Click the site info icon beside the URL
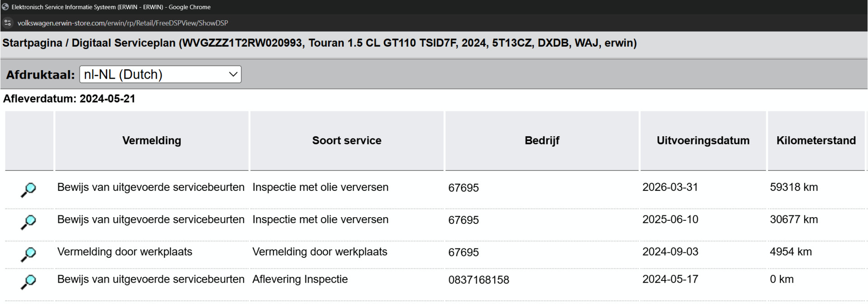Screen dimensions: 868x304 (8, 23)
